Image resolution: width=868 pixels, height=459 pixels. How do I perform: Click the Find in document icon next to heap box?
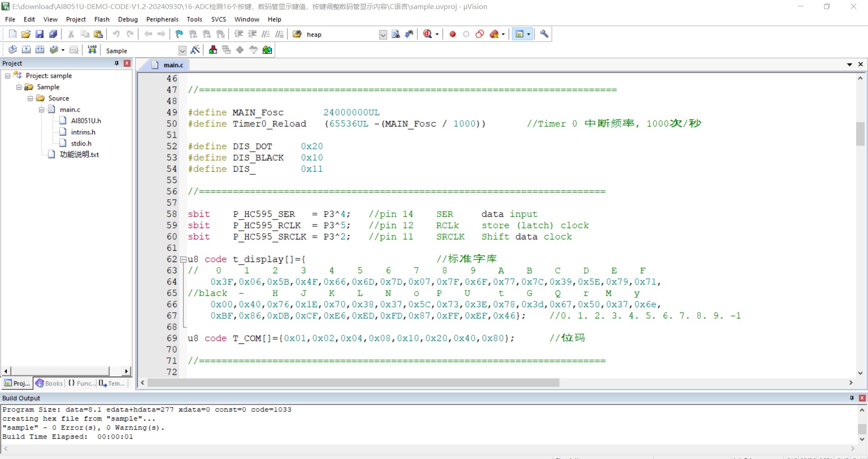(x=396, y=34)
